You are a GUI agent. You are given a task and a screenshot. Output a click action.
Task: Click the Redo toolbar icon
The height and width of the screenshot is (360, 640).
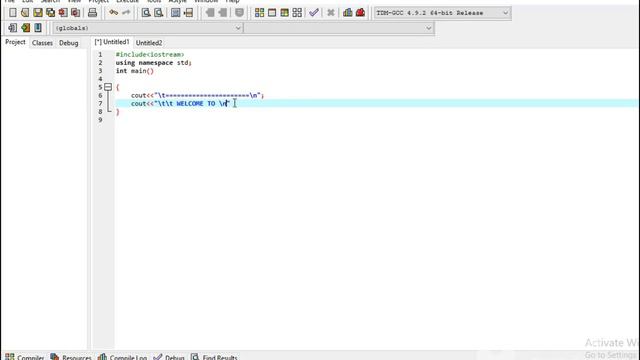click(x=126, y=13)
